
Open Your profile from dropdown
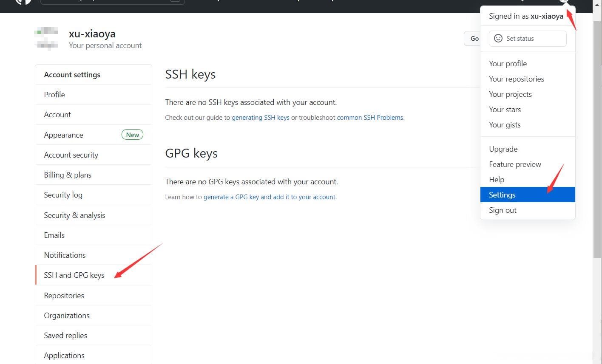[x=528, y=64]
